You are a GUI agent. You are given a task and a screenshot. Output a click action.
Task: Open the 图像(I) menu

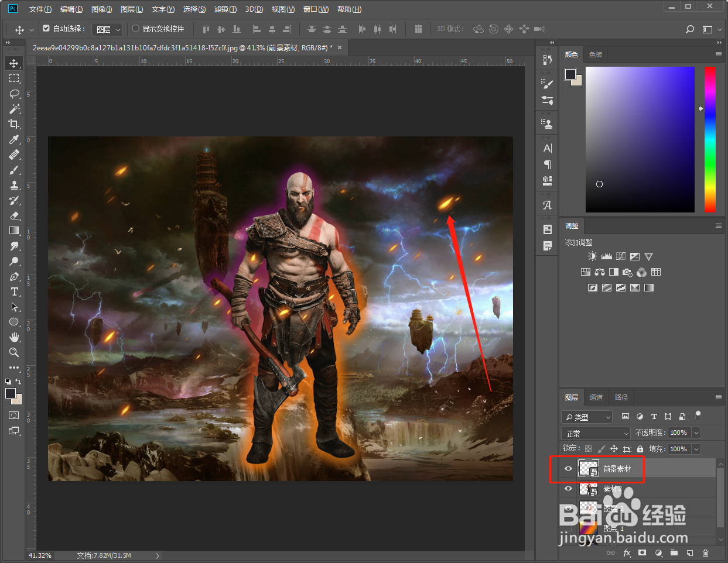[x=102, y=9]
